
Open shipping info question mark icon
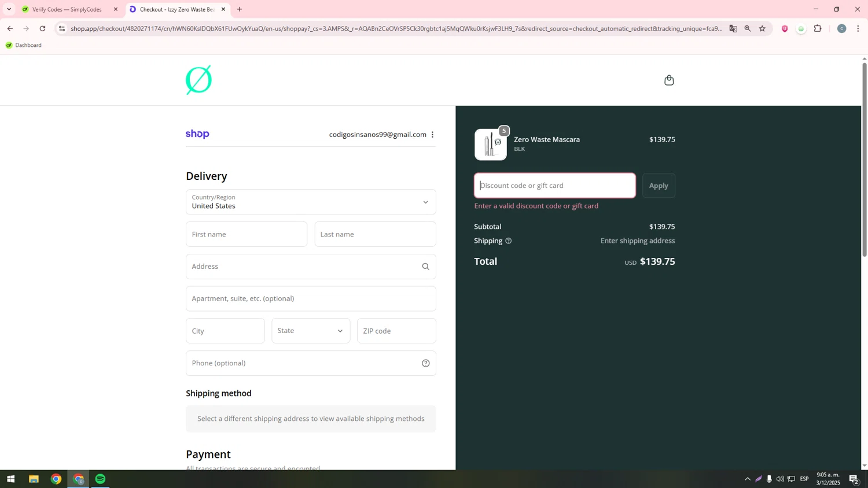(x=508, y=241)
